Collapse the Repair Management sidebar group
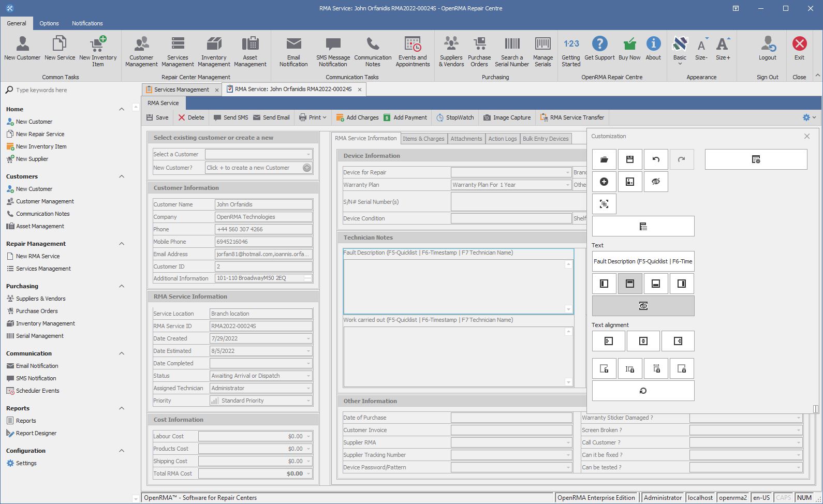Image resolution: width=823 pixels, height=504 pixels. [x=122, y=244]
